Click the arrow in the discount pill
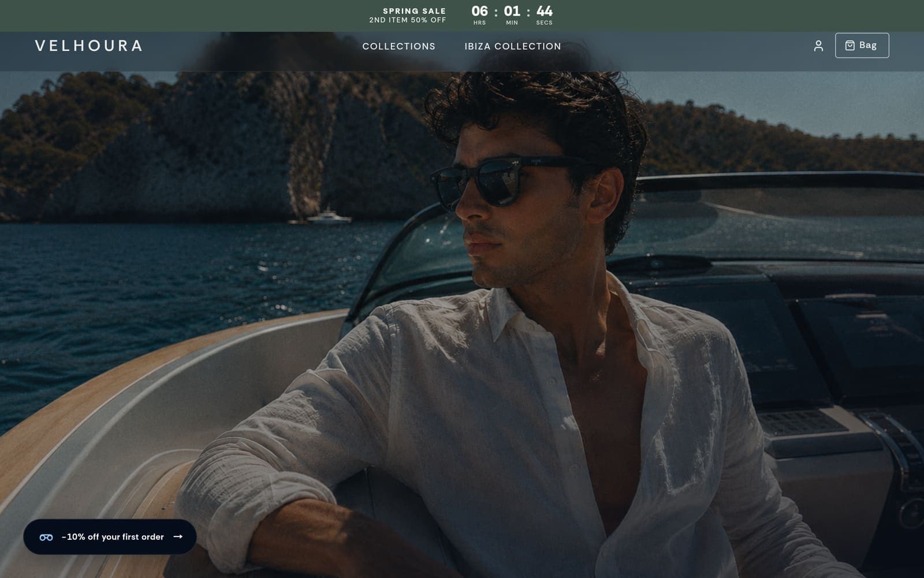 tap(178, 536)
